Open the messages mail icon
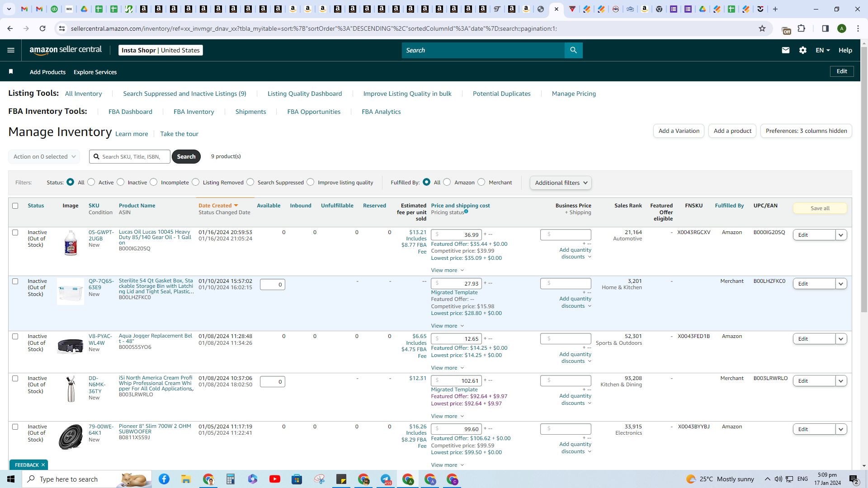 click(x=786, y=50)
